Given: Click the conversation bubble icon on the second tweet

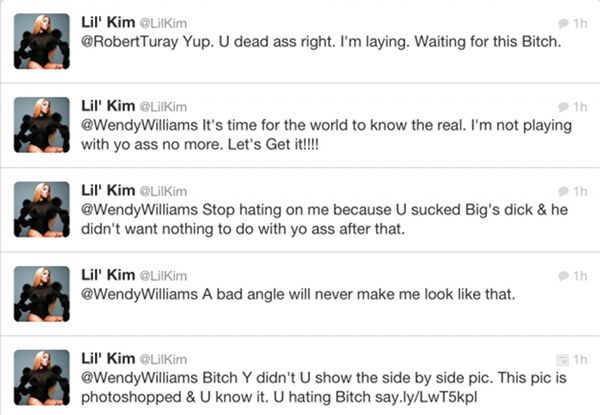Looking at the screenshot, I should tap(563, 107).
